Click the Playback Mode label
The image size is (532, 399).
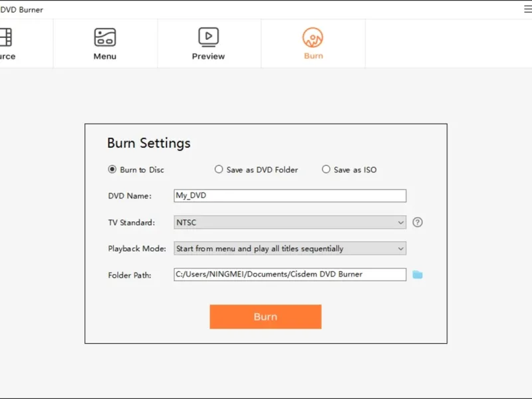click(x=137, y=249)
